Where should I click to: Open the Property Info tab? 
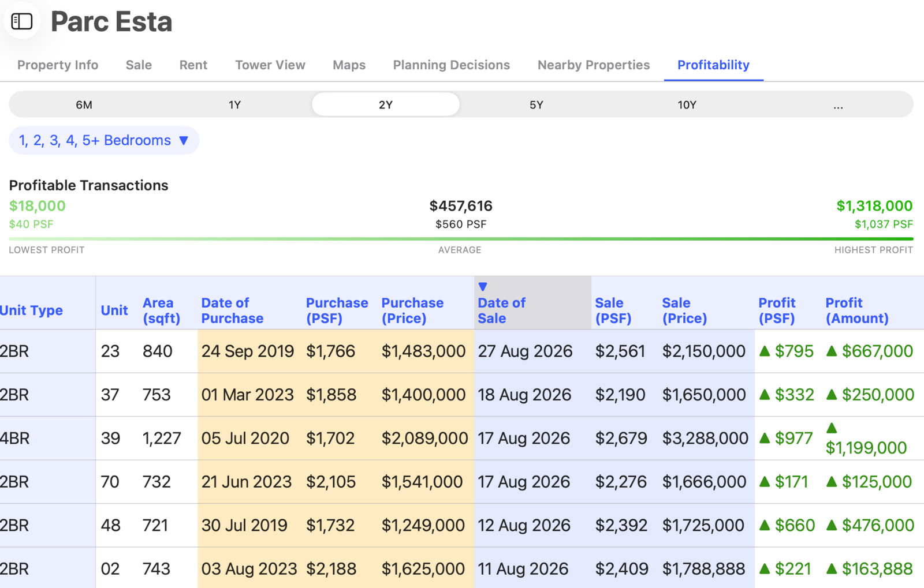58,65
